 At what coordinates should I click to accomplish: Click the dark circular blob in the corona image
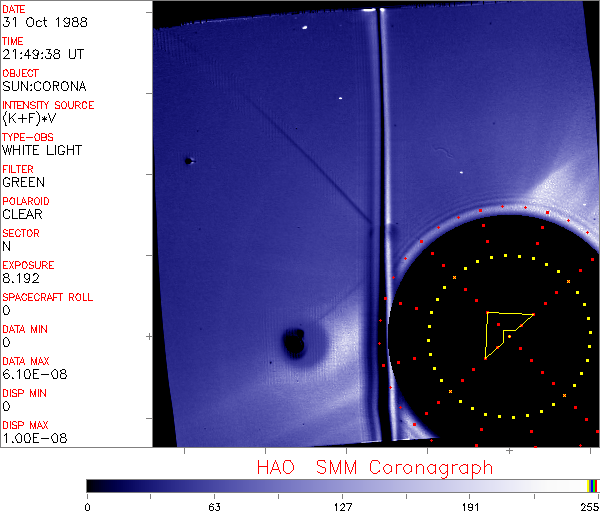pyautogui.click(x=294, y=343)
